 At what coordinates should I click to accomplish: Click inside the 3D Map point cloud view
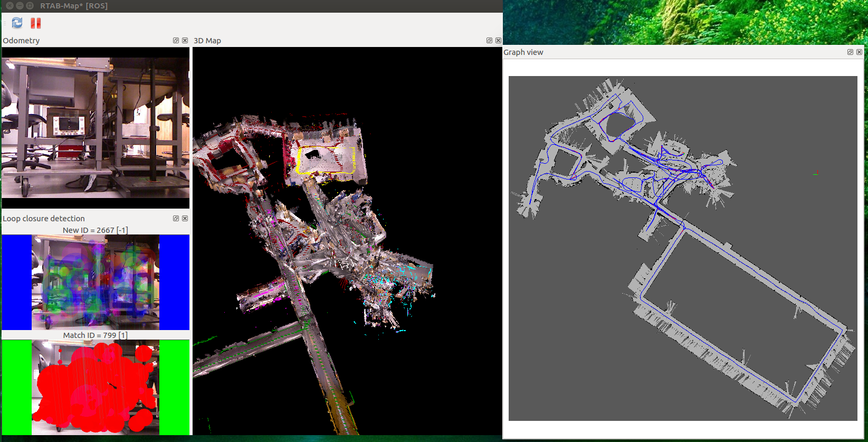coord(347,240)
